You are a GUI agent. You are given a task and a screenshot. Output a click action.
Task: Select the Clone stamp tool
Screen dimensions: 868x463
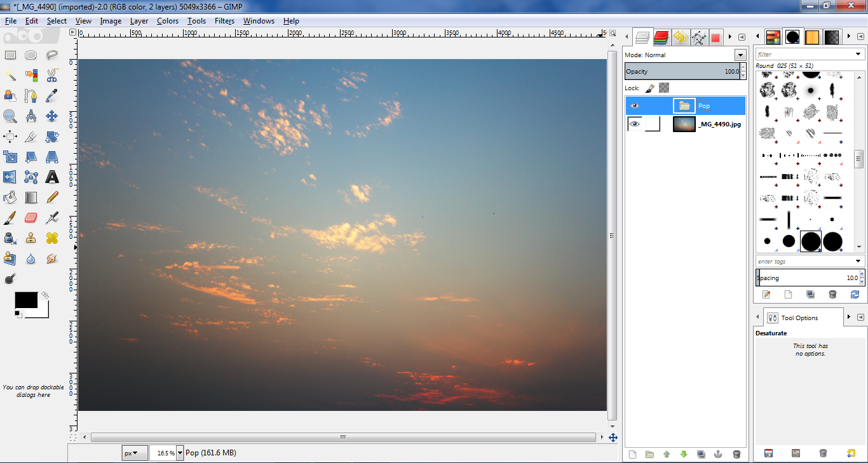click(x=31, y=238)
